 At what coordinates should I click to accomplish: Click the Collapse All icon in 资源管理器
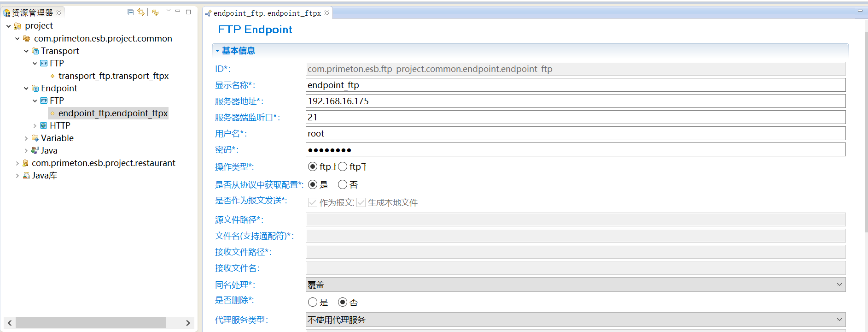(x=131, y=12)
